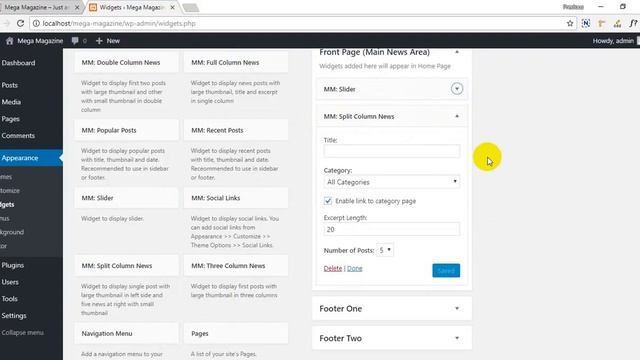Bookmark this page with the star icon

point(570,23)
